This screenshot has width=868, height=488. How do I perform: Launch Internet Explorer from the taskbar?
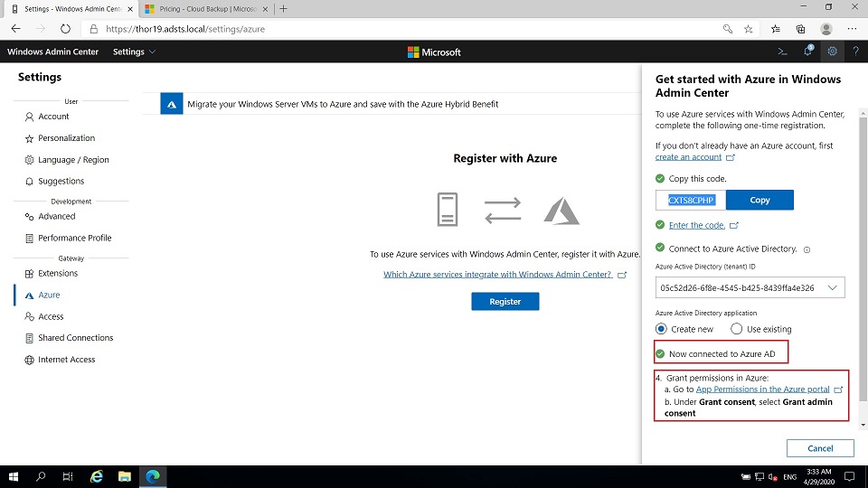(x=97, y=476)
